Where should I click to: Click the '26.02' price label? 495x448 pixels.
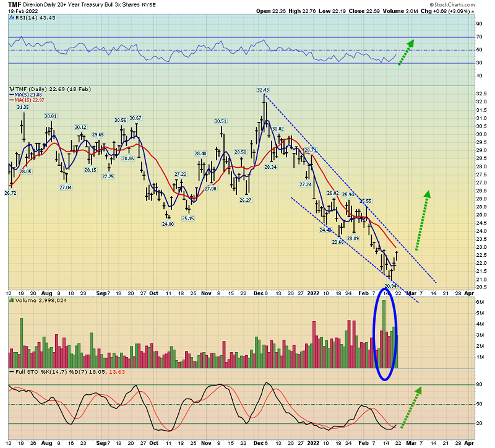point(333,193)
